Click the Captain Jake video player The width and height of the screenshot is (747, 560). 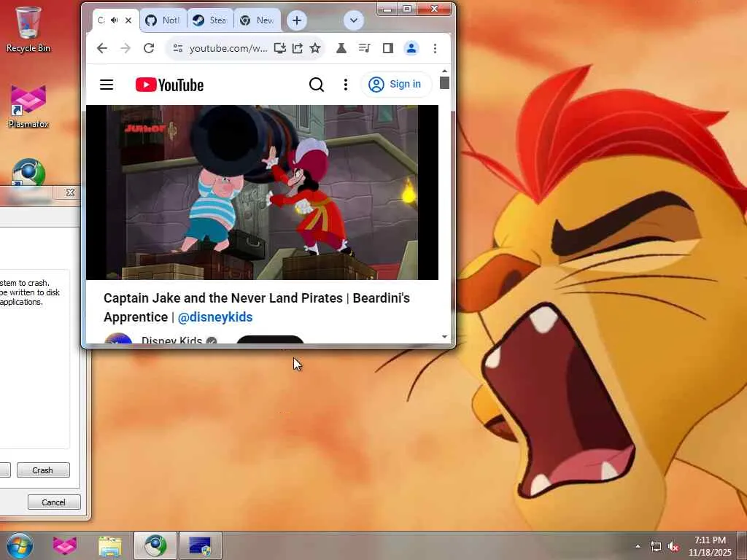click(x=262, y=192)
